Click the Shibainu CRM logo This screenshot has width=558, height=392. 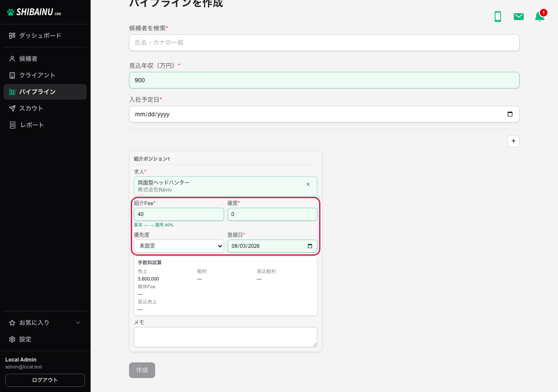34,12
